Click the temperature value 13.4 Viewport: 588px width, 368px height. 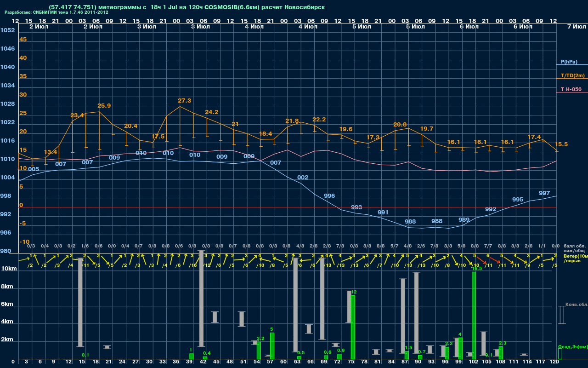coord(51,152)
